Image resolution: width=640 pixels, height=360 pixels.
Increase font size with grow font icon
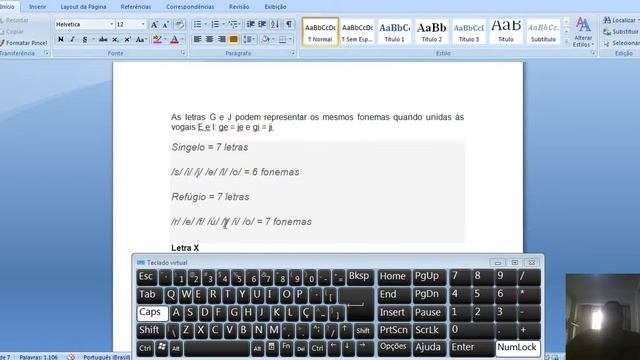(154, 24)
